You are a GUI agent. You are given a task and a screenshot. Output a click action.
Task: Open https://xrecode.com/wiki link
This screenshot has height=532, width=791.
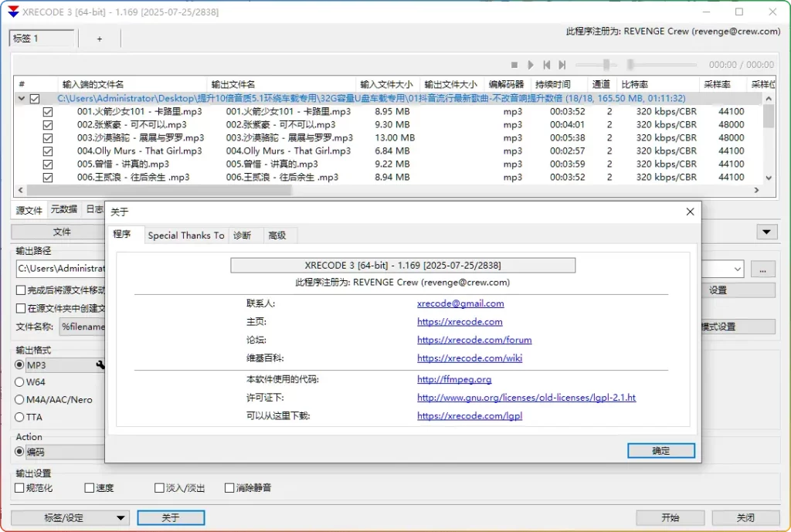(469, 358)
